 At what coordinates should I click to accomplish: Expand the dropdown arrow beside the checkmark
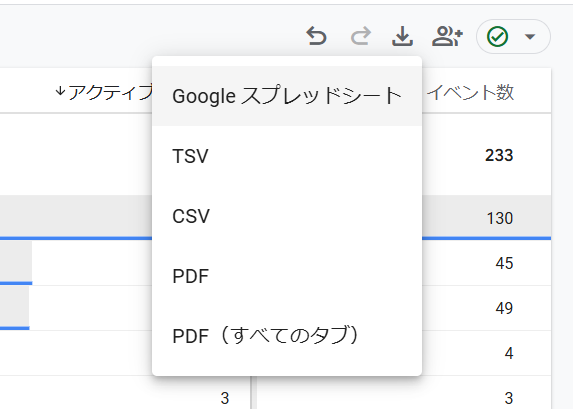530,37
